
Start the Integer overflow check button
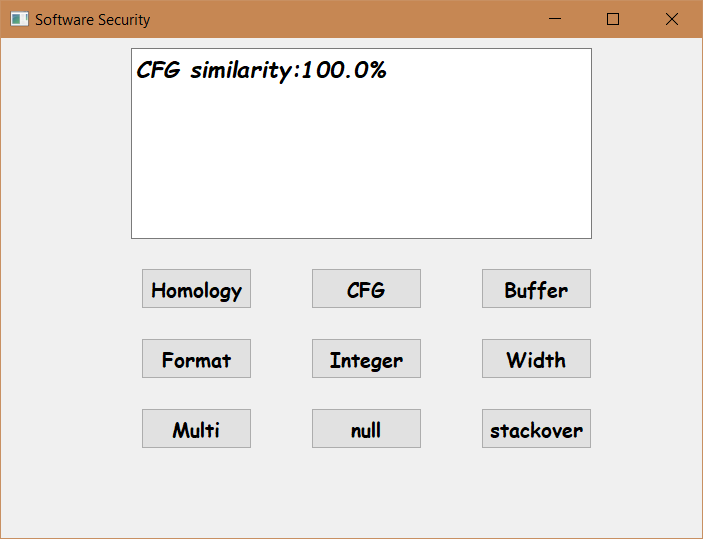tap(366, 359)
